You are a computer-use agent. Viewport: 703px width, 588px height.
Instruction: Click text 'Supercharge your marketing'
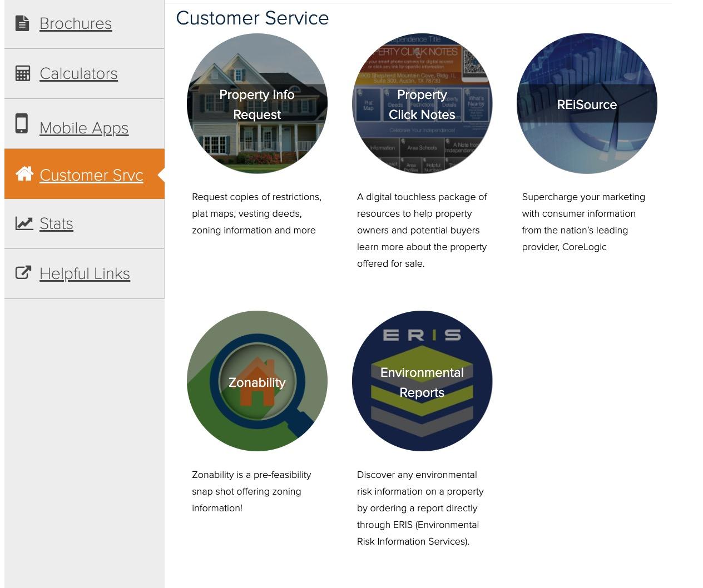(x=583, y=197)
